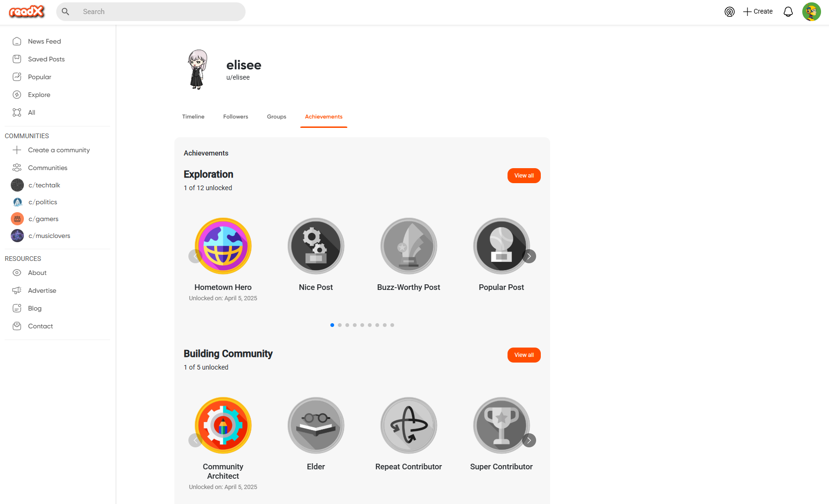Viewport: 829px width, 504px height.
Task: Select the Hometown Hero badge
Action: [x=223, y=246]
